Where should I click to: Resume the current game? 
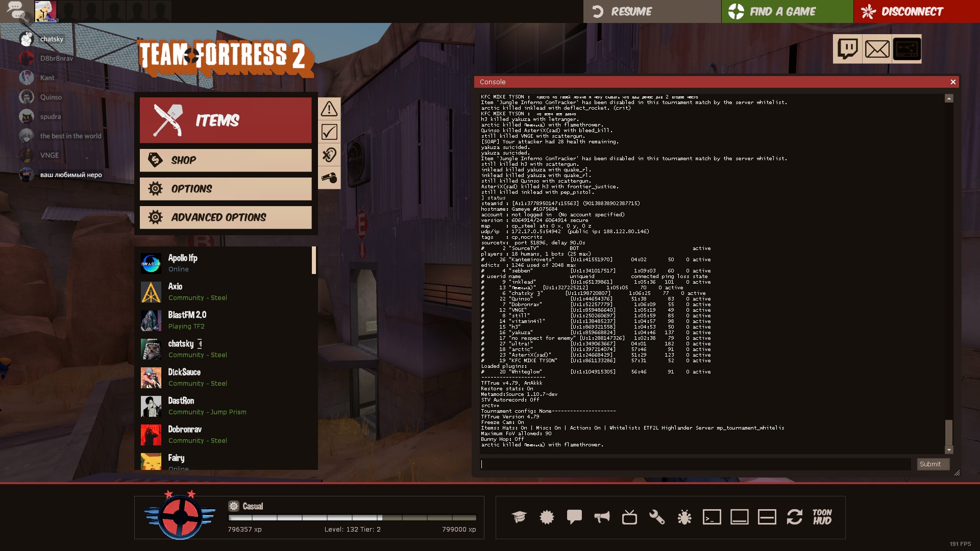[652, 11]
